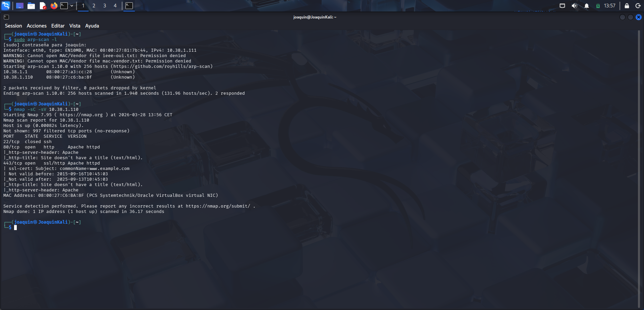This screenshot has height=310, width=644.
Task: Launch the file manager from the panel
Action: click(x=31, y=6)
